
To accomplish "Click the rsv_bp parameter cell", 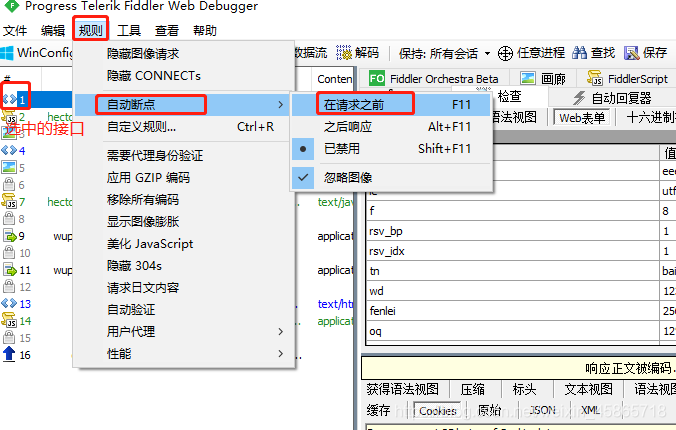I will tap(513, 231).
